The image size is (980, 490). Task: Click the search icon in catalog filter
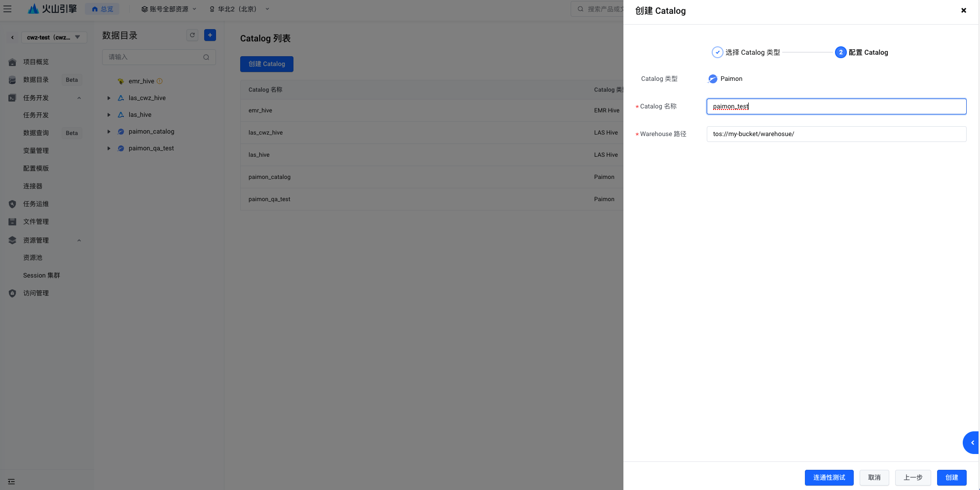(x=206, y=57)
